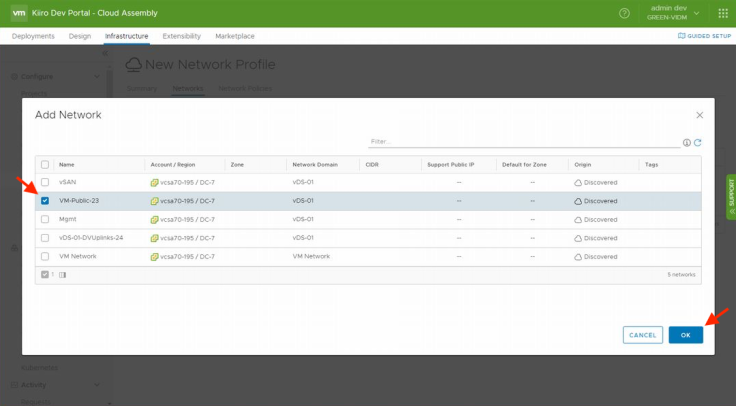The image size is (736, 406).
Task: Click the Cancel button
Action: coord(643,335)
